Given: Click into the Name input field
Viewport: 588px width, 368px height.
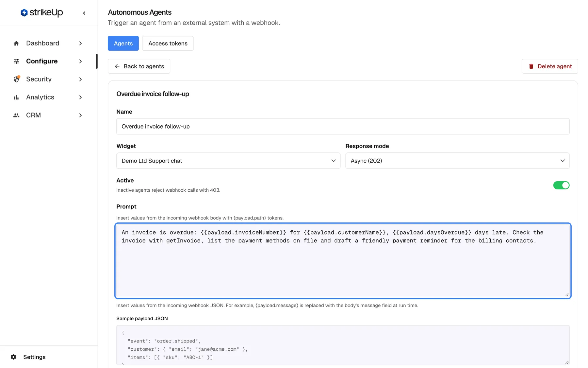Looking at the screenshot, I should pos(343,126).
